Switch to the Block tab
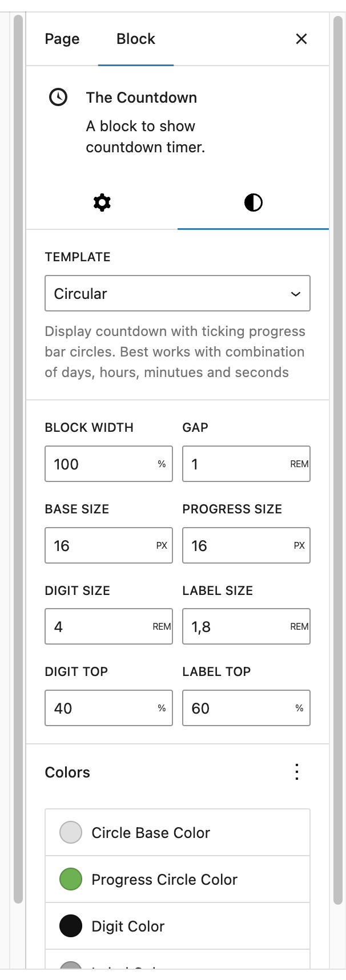 point(136,39)
